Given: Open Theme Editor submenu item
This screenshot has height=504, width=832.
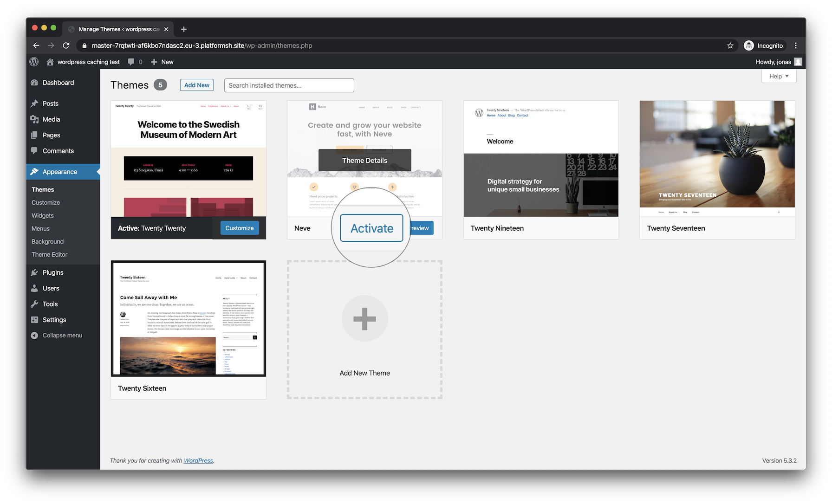Looking at the screenshot, I should click(49, 254).
